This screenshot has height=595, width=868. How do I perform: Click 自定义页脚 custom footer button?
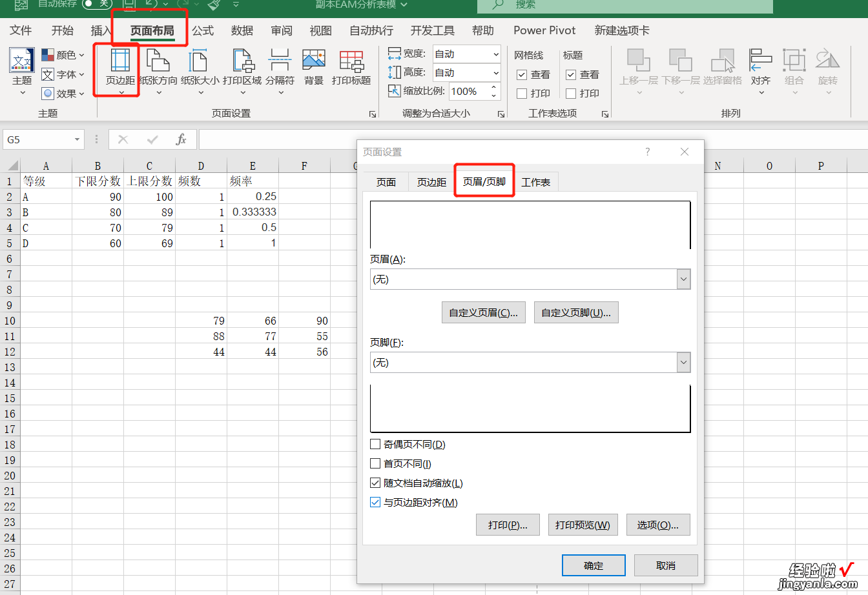(x=576, y=312)
